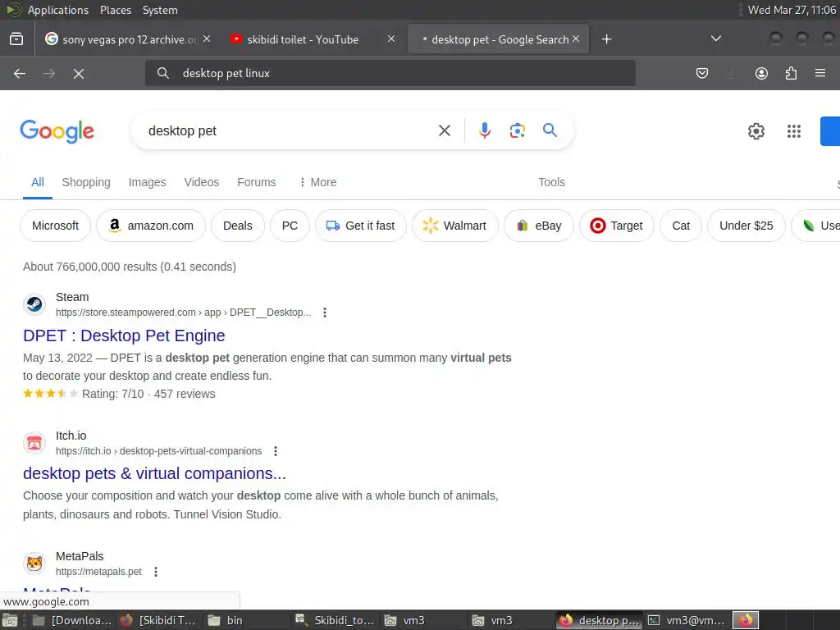Open the Pocket save icon in toolbar
The height and width of the screenshot is (630, 840).
pyautogui.click(x=702, y=73)
